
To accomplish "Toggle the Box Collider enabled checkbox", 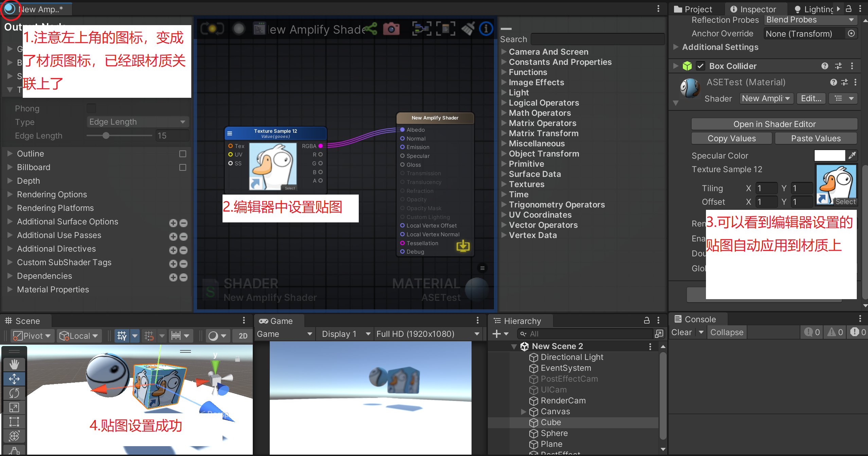I will [x=700, y=66].
